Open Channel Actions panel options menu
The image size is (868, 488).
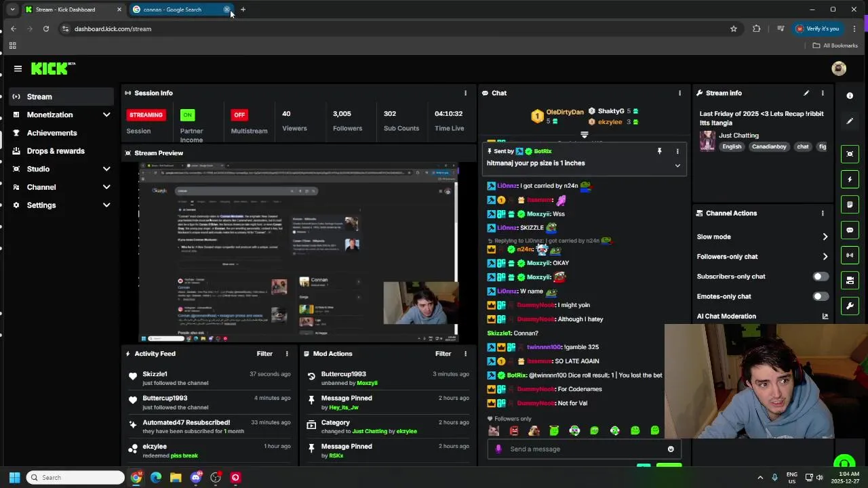(x=823, y=213)
